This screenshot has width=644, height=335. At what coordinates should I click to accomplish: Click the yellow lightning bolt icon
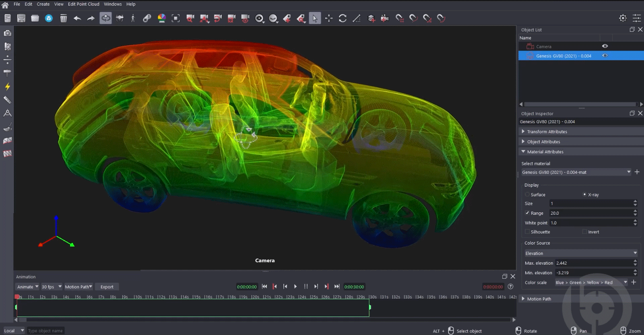(7, 86)
